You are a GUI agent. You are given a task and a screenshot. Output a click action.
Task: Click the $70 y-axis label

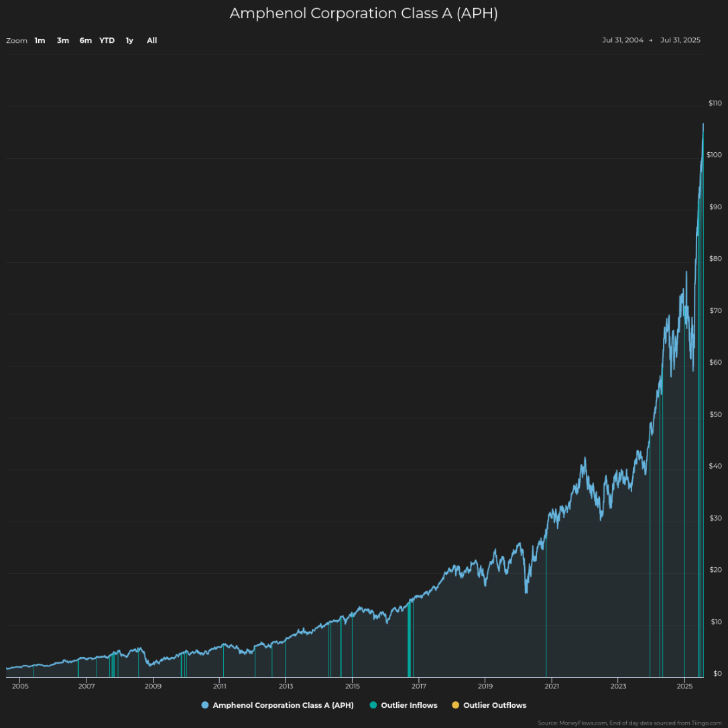(715, 310)
